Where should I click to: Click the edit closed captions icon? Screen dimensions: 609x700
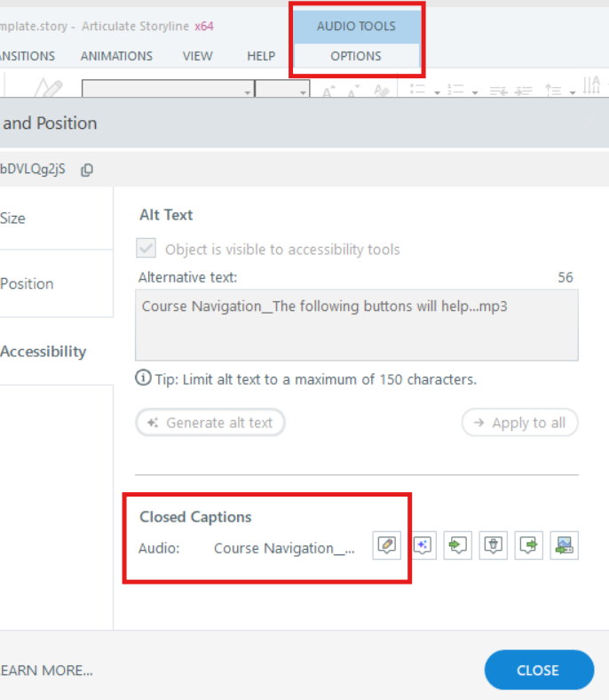386,545
